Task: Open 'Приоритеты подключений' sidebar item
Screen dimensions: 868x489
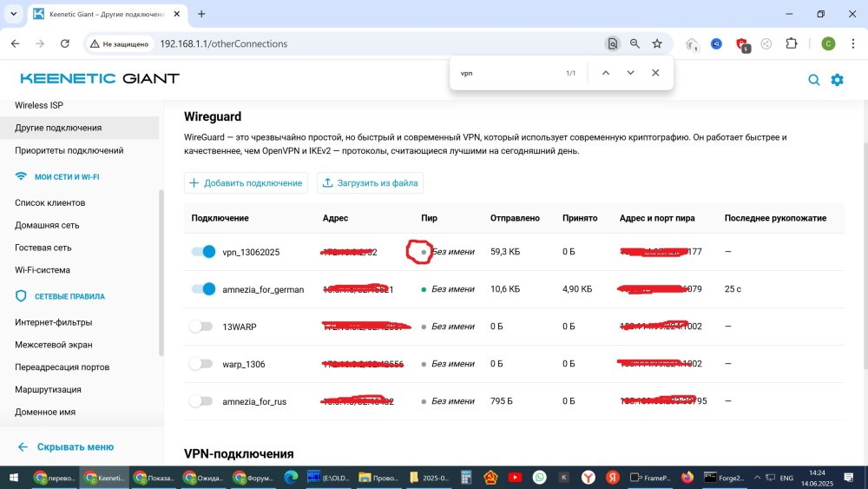Action: (69, 150)
